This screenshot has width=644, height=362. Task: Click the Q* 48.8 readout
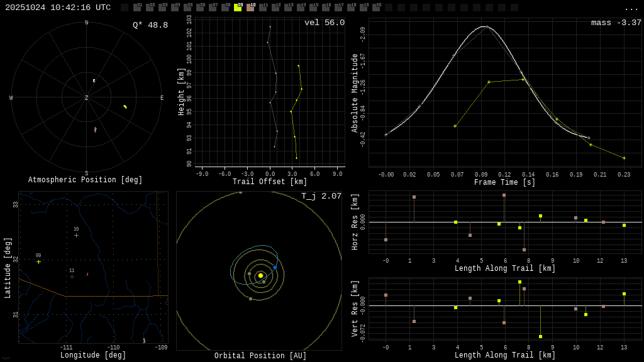click(150, 26)
